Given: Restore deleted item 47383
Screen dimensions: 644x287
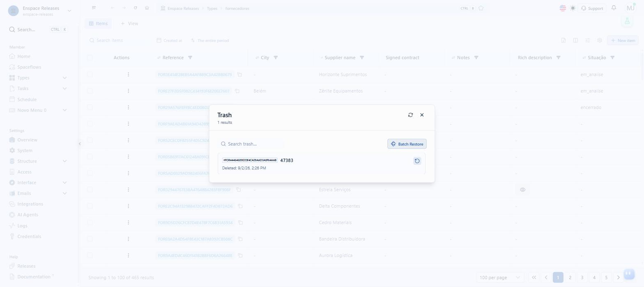Looking at the screenshot, I should 417,161.
